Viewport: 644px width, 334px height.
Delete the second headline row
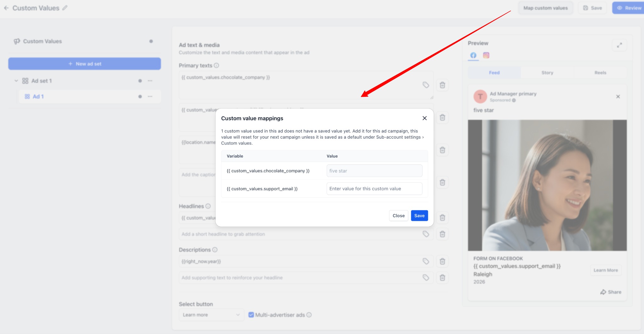(442, 234)
